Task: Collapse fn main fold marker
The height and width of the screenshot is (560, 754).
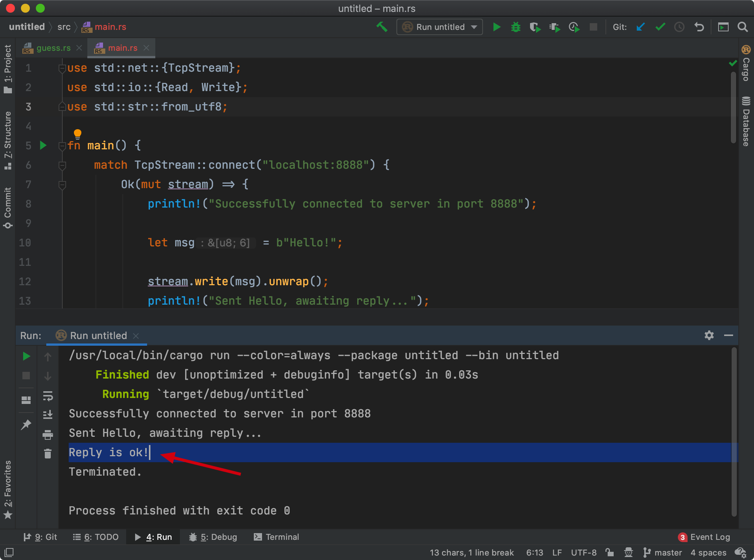Action: point(62,146)
